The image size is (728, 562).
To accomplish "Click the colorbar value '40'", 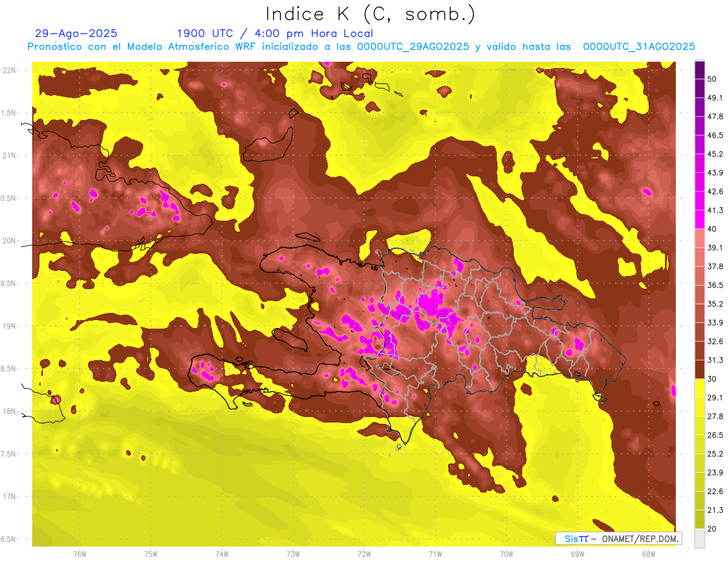I will tap(712, 229).
